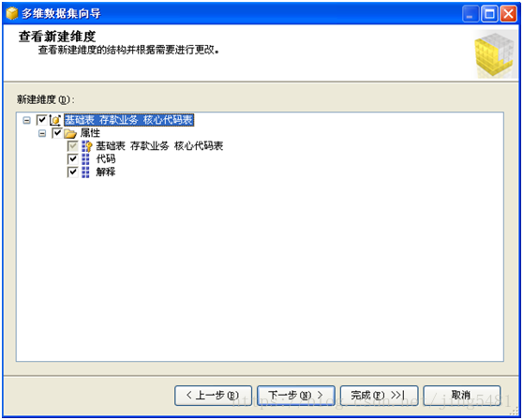
Task: Click the attribute grid icon beside 代码
Action: 85,159
